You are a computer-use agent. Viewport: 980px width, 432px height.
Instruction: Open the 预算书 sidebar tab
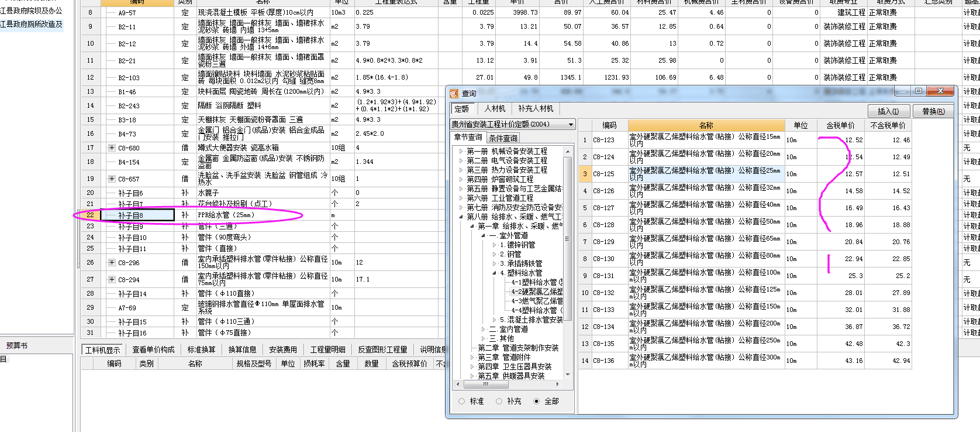(17, 346)
